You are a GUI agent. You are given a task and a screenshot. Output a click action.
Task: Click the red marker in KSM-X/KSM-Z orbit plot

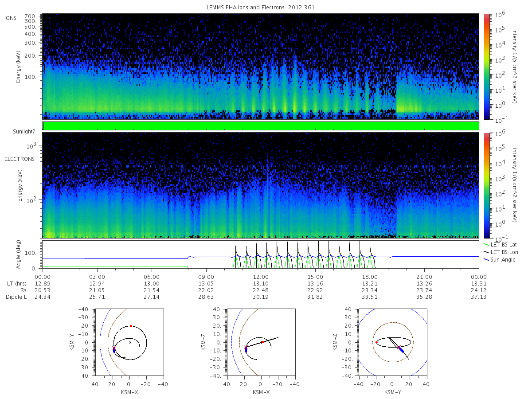tap(262, 342)
